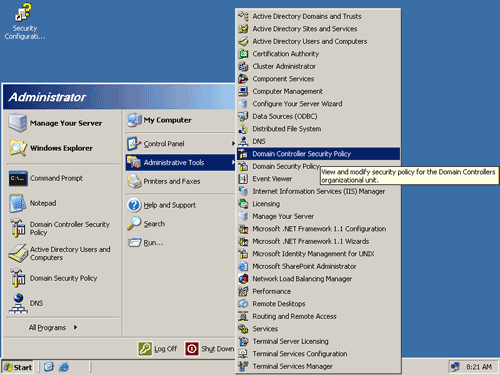Open pinned Active Directory Users and Computers

coord(62,253)
